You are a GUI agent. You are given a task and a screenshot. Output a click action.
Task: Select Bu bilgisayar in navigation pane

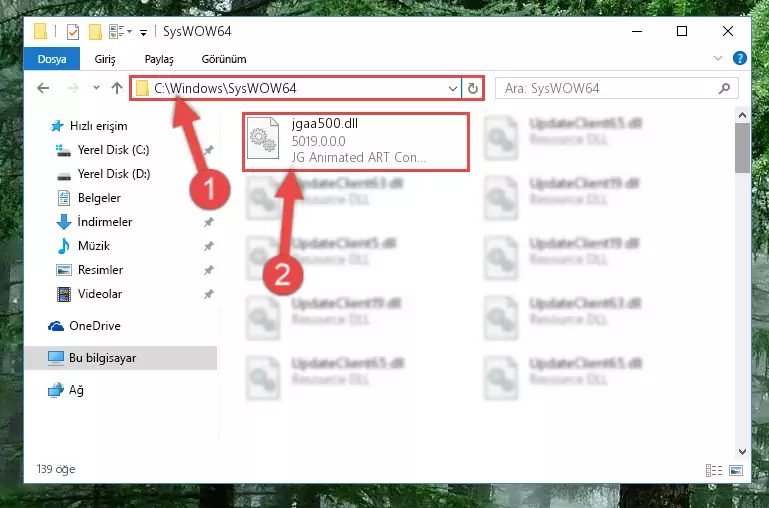(x=120, y=358)
